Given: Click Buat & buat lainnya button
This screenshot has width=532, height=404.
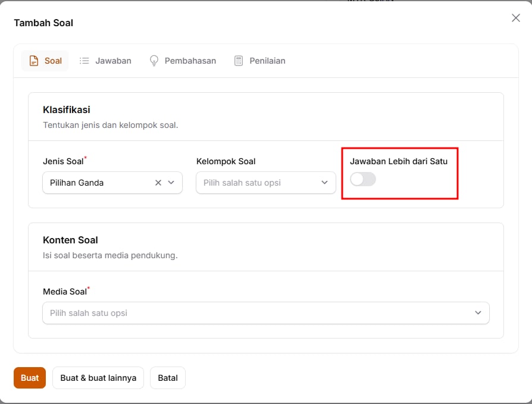Looking at the screenshot, I should tap(98, 378).
